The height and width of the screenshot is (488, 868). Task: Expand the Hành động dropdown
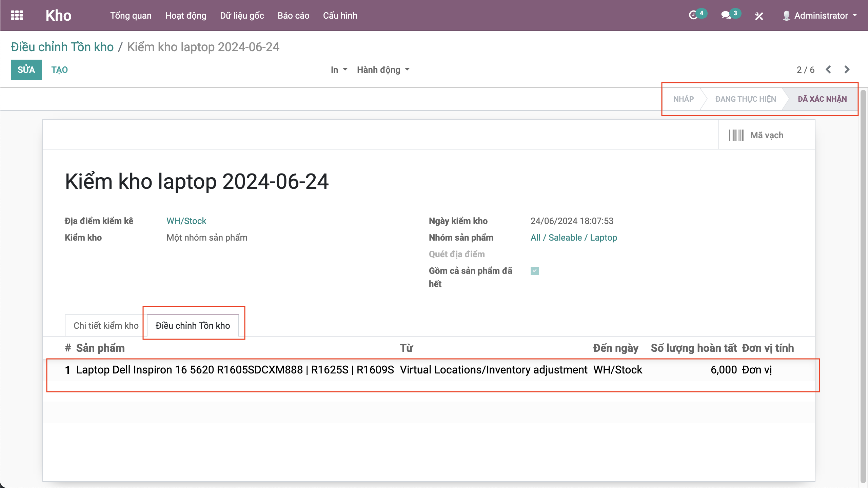point(383,70)
